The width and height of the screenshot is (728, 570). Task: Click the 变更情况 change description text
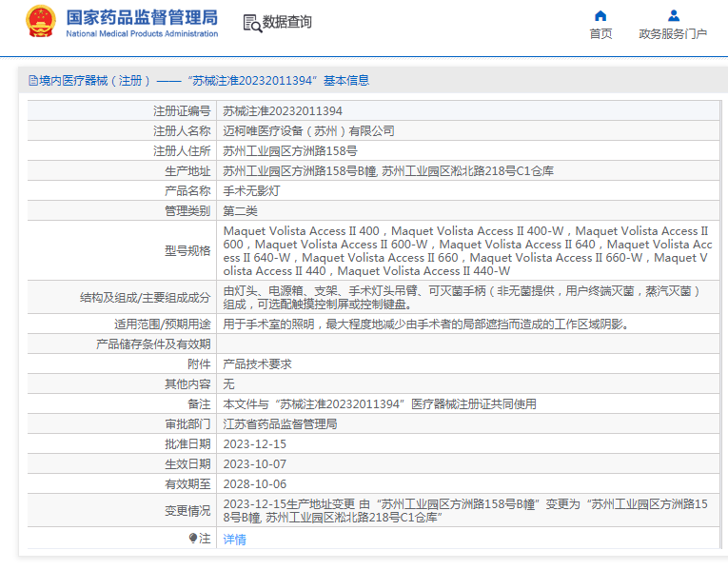pyautogui.click(x=465, y=510)
